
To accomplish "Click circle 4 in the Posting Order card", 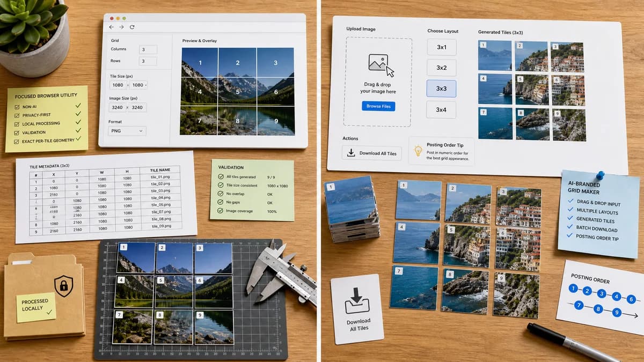I will 616,297.
